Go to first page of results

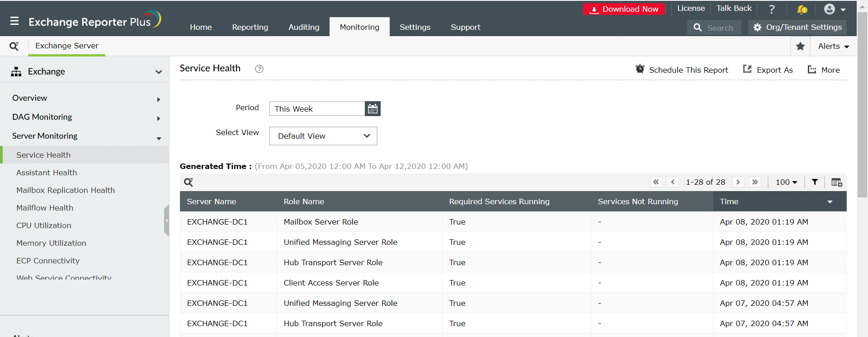[x=656, y=182]
